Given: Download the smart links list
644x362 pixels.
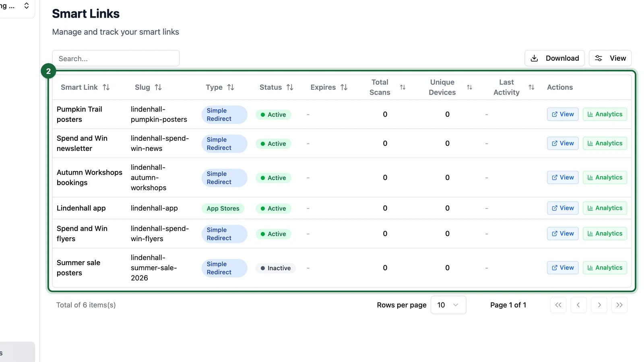Looking at the screenshot, I should point(554,58).
